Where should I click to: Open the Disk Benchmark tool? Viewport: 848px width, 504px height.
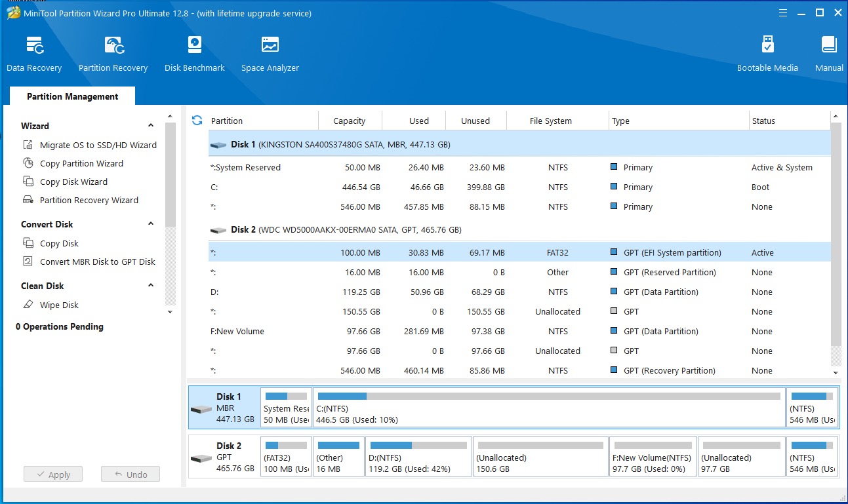pos(195,54)
